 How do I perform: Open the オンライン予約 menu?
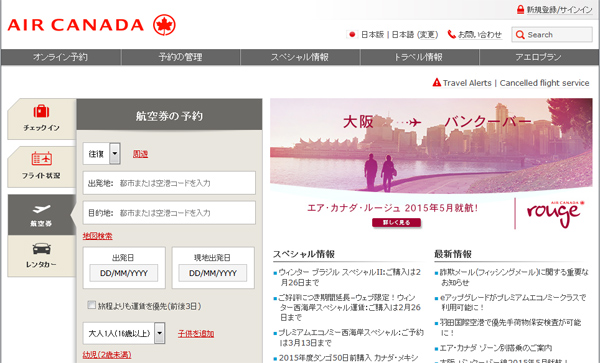tap(60, 57)
